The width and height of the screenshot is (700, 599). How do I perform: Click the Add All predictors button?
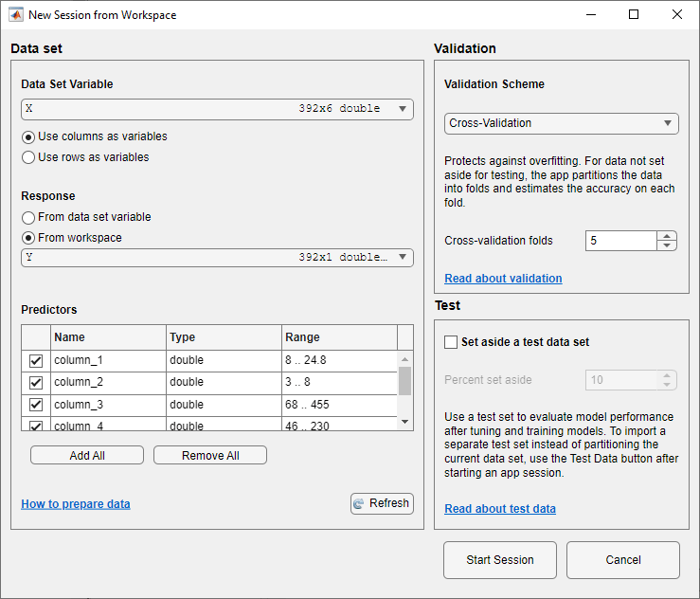pos(87,456)
